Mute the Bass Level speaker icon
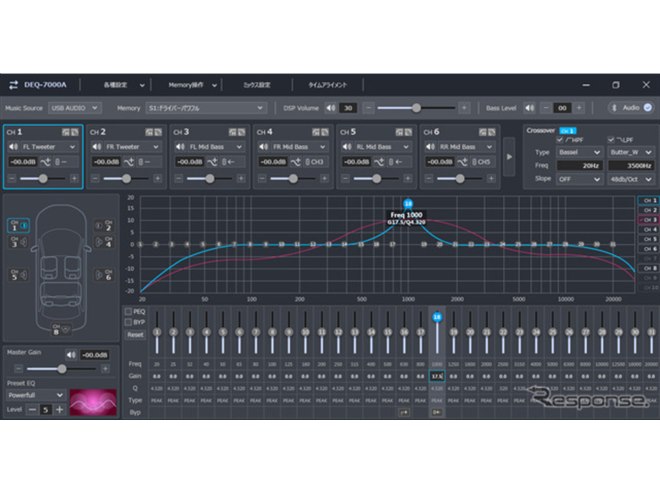Screen dimensions: 660x495 [529, 108]
